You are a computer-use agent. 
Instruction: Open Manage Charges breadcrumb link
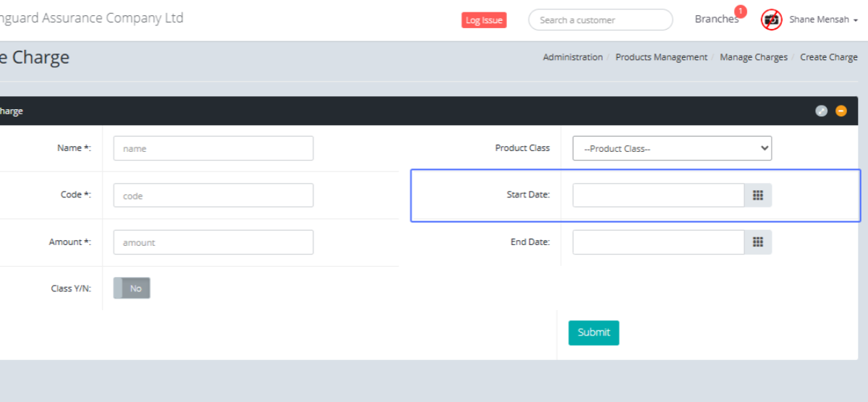pyautogui.click(x=753, y=57)
